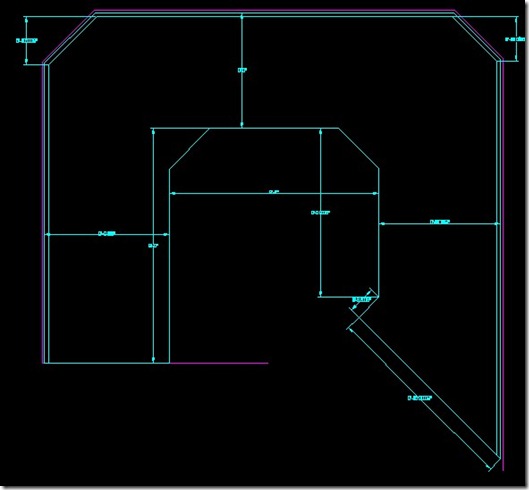529x490 pixels.
Task: Click dimension text between inner shape and right wall
Action: point(440,222)
